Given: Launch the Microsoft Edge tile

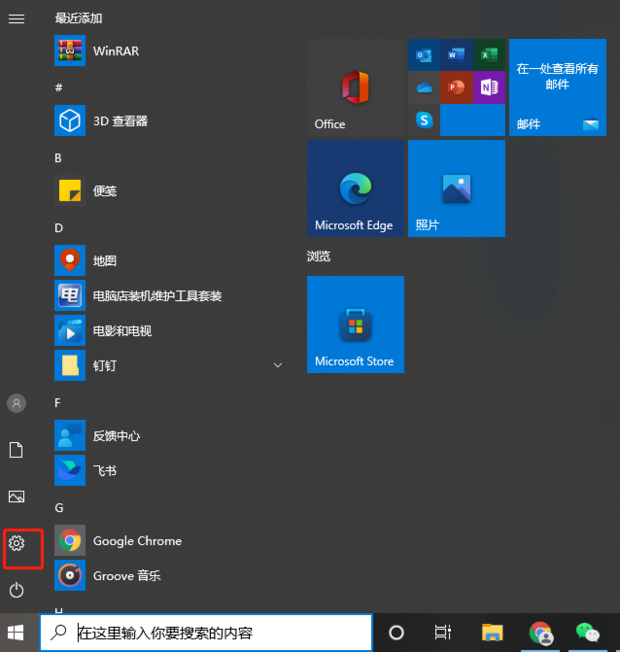Looking at the screenshot, I should (x=356, y=188).
